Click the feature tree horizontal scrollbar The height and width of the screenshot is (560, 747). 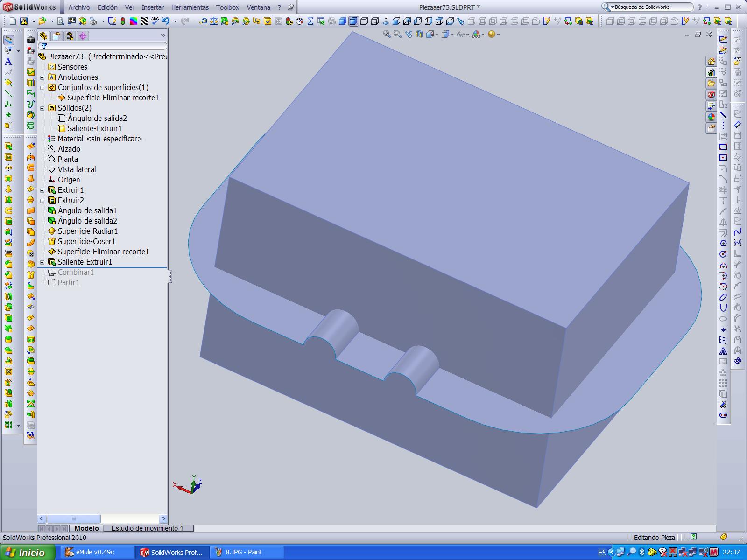click(102, 518)
